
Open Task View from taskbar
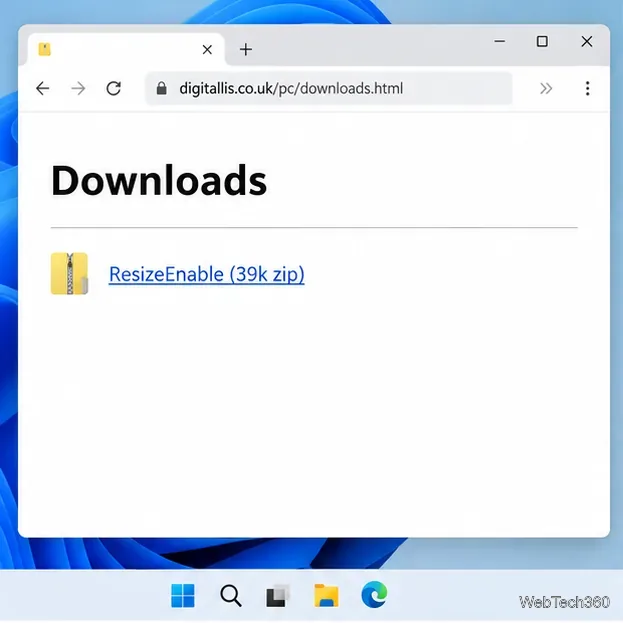pyautogui.click(x=278, y=596)
